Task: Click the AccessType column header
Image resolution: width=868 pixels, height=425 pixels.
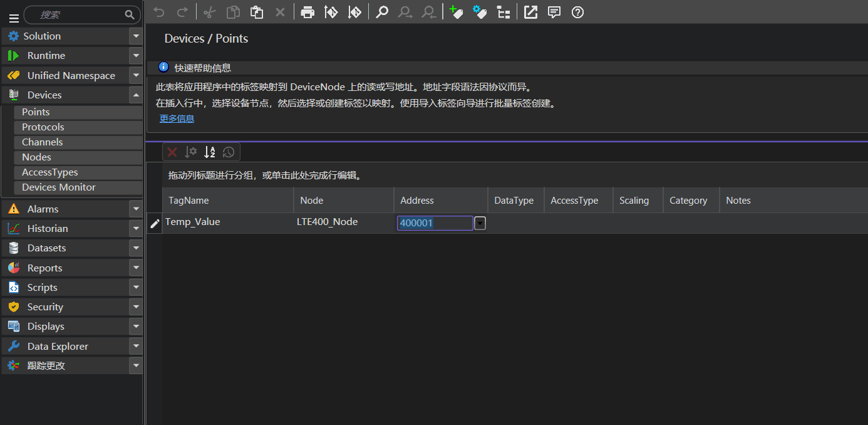Action: tap(579, 201)
